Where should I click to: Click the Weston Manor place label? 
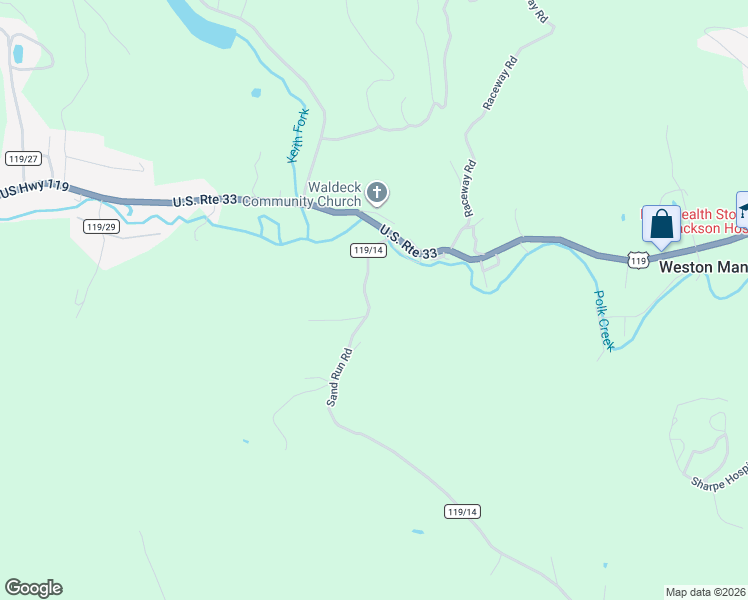tap(704, 267)
